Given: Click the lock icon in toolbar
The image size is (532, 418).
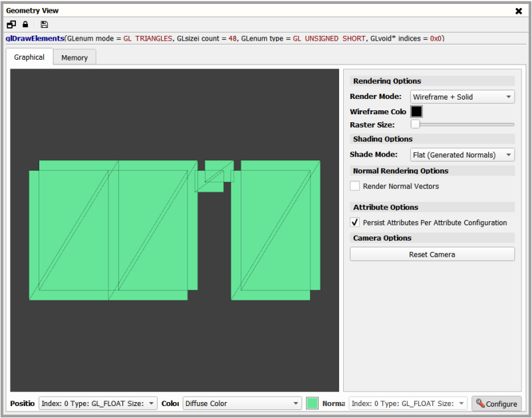Looking at the screenshot, I should coord(25,25).
